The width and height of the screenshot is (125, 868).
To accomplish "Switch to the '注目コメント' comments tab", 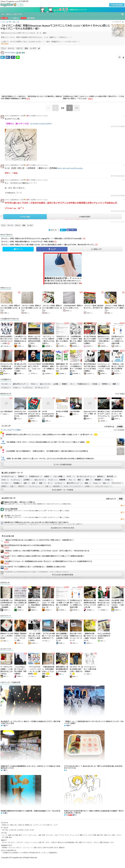I will point(111,498).
